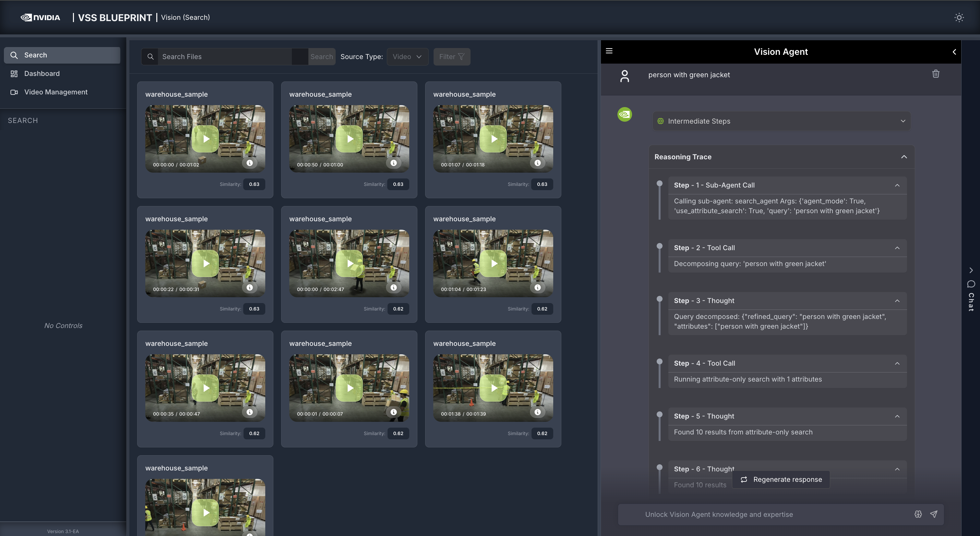The width and height of the screenshot is (980, 536).
Task: Delete the 'person with green jacket' message
Action: click(x=936, y=74)
